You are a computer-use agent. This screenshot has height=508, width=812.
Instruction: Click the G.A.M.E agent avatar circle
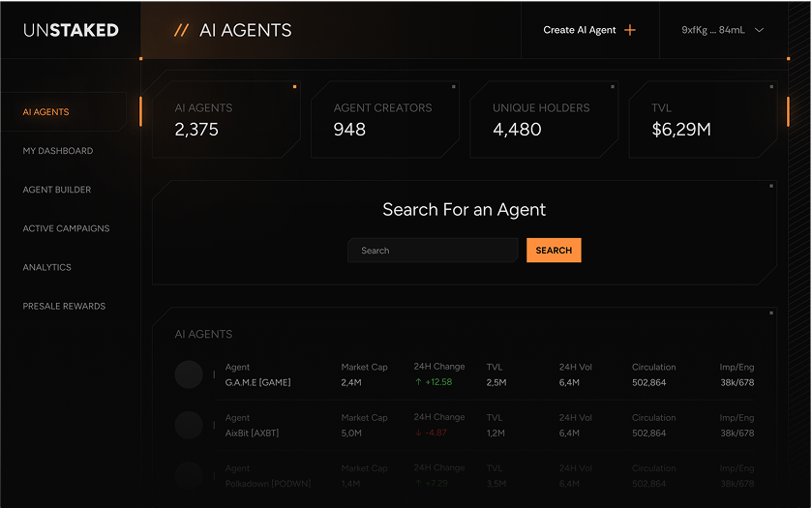coord(189,374)
